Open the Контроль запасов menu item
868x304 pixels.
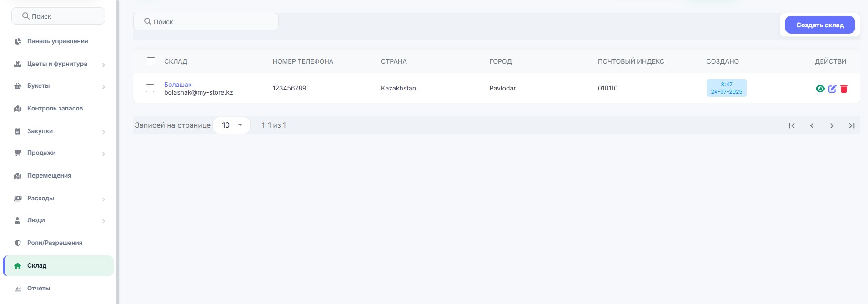[x=55, y=109]
